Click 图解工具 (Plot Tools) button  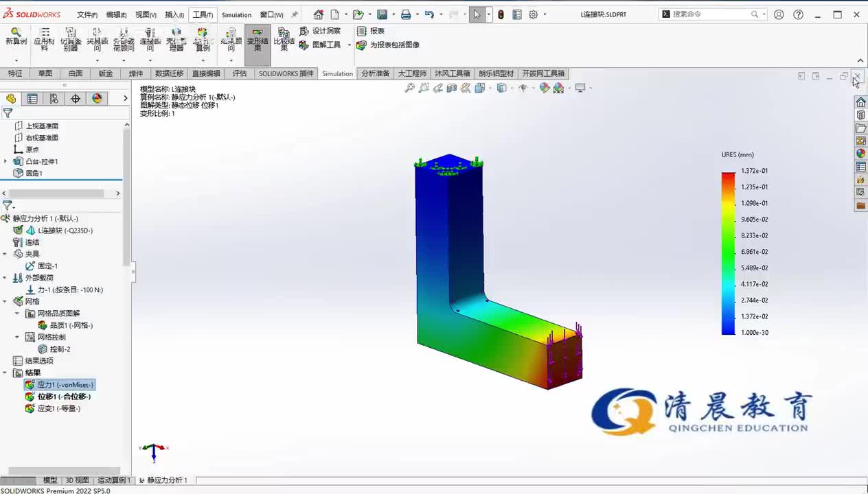point(320,45)
